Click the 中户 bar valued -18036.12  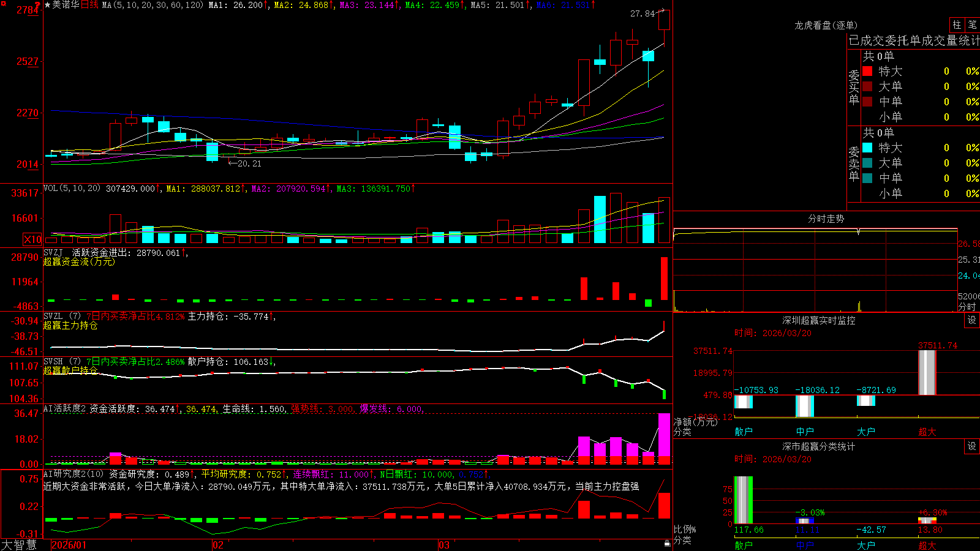804,406
